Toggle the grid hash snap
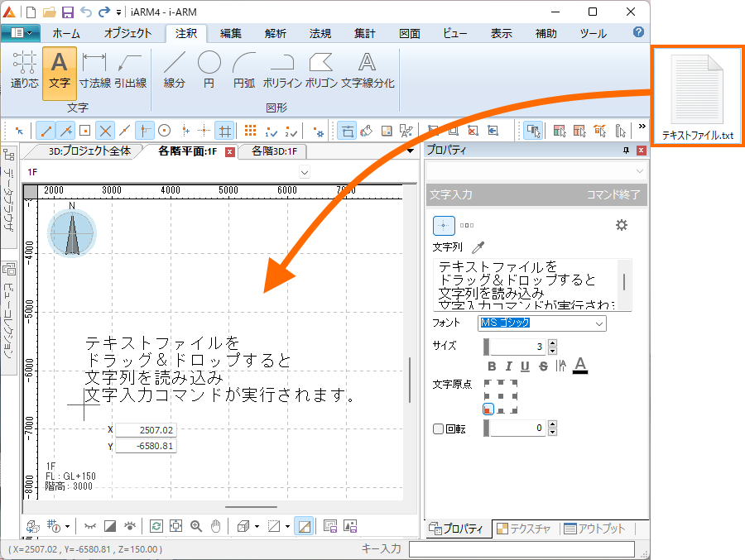The width and height of the screenshot is (745, 560). point(224,131)
